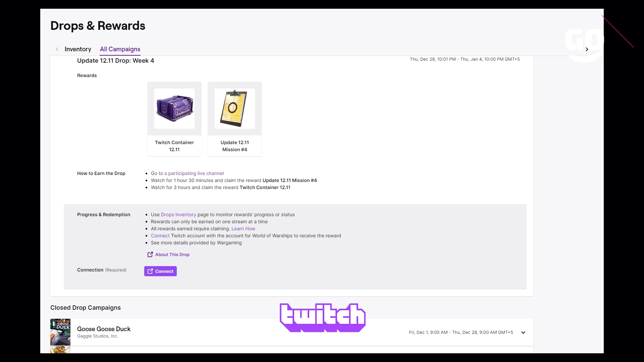Click the Twitch logo watermark
Viewport: 644px width, 362px height.
point(322,317)
